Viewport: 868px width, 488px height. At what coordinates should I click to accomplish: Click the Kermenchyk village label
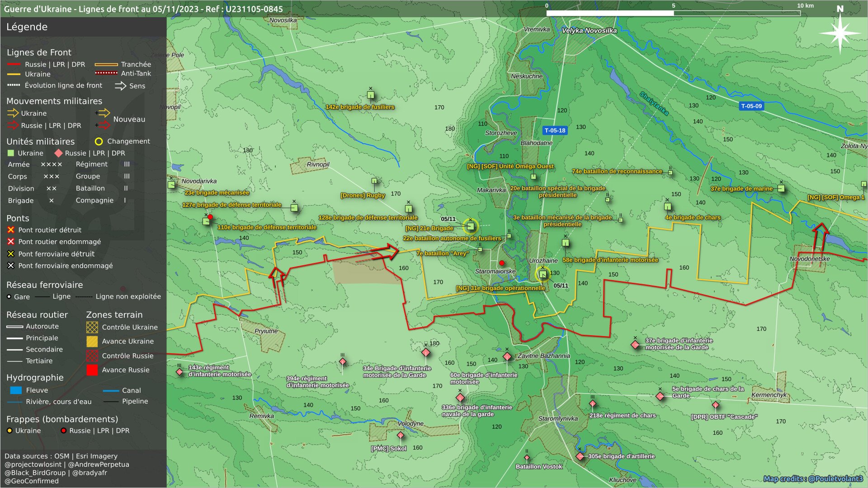coord(769,395)
